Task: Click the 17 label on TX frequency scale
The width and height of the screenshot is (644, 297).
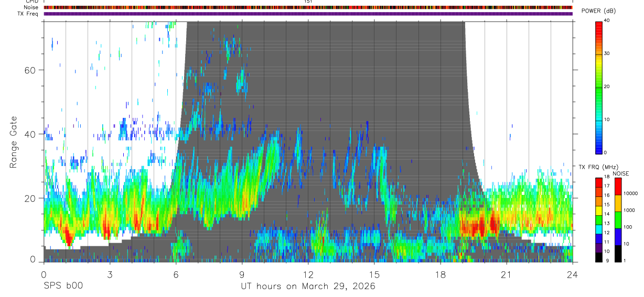Action: point(607,186)
